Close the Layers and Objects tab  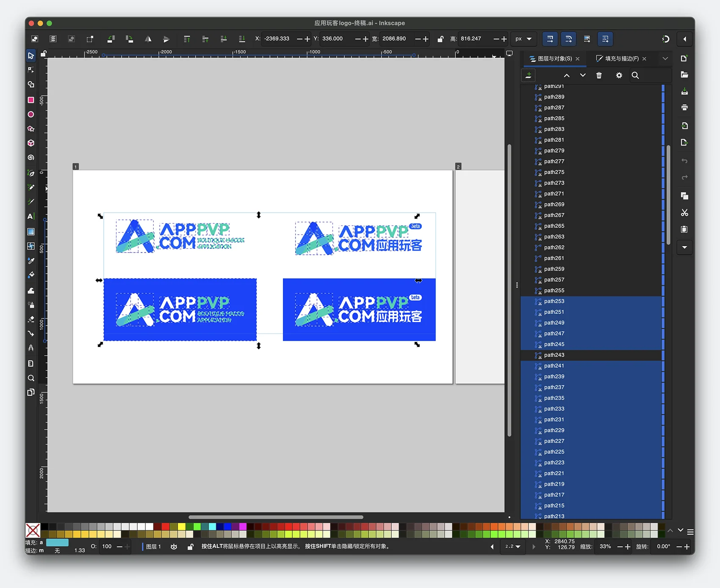(577, 59)
